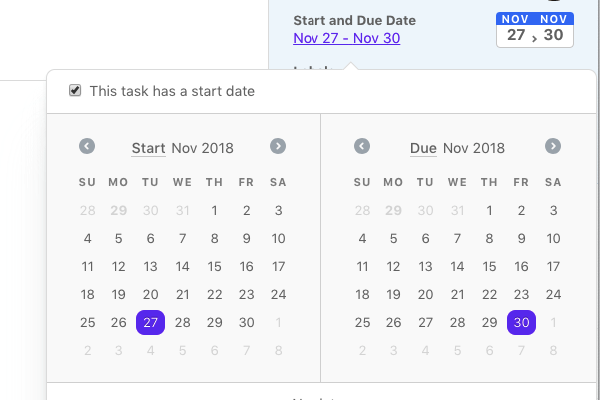Choose 10 in the Due Nov 2018 calendar
The width and height of the screenshot is (600, 400).
[x=553, y=238]
